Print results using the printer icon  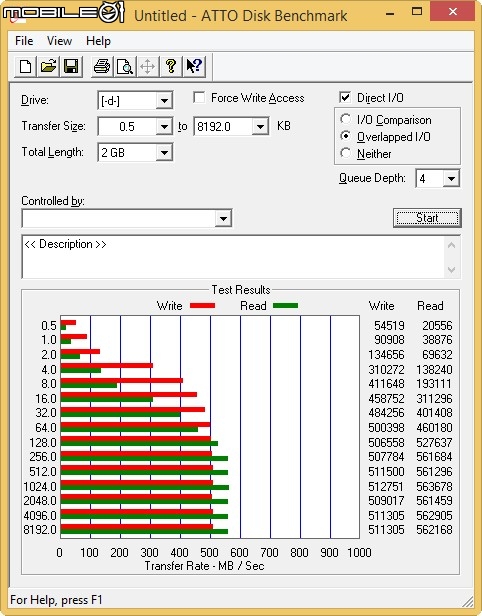[102, 66]
